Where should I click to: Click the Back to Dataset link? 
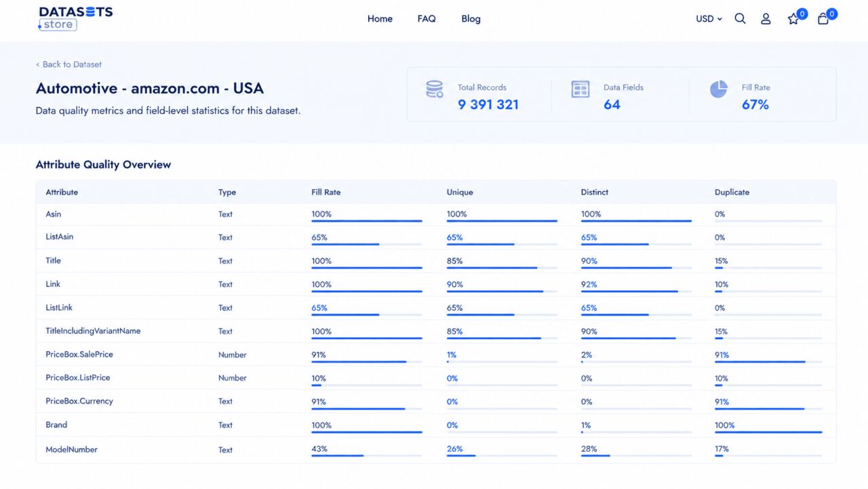(68, 64)
